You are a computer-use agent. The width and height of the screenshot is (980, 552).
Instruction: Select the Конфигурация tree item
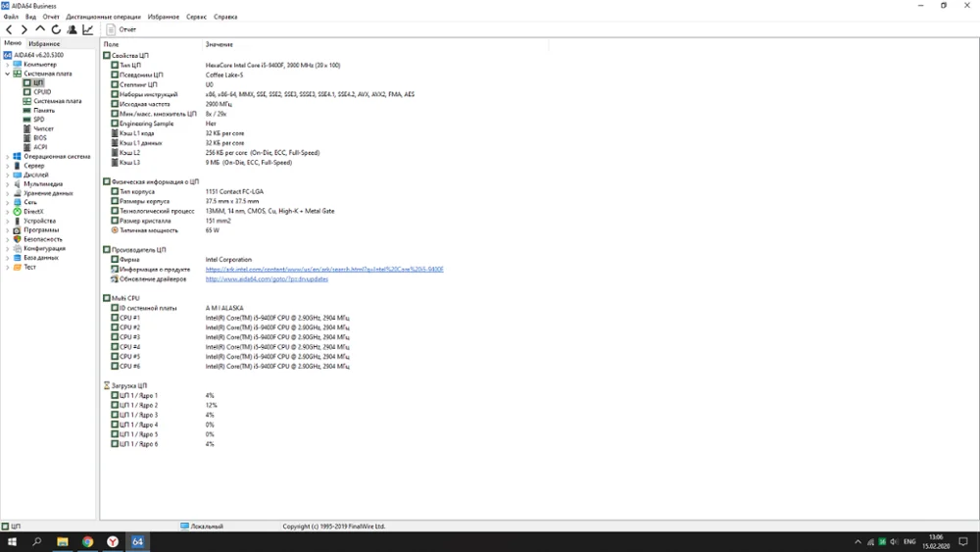[44, 249]
